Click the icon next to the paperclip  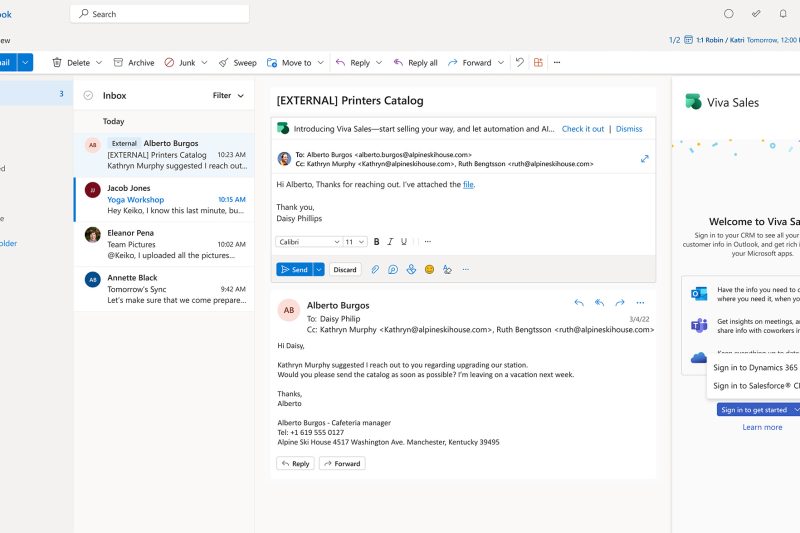pos(393,269)
